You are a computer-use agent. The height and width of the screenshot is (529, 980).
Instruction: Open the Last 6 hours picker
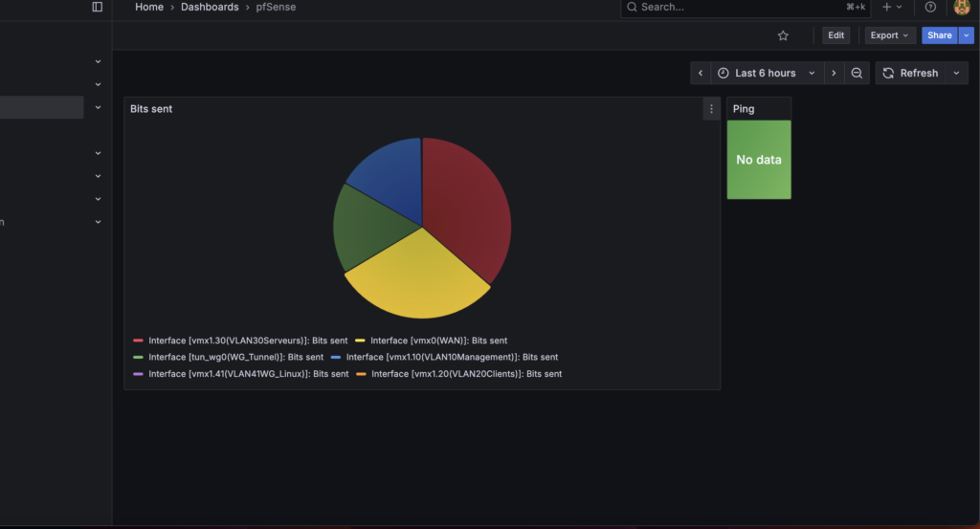767,73
